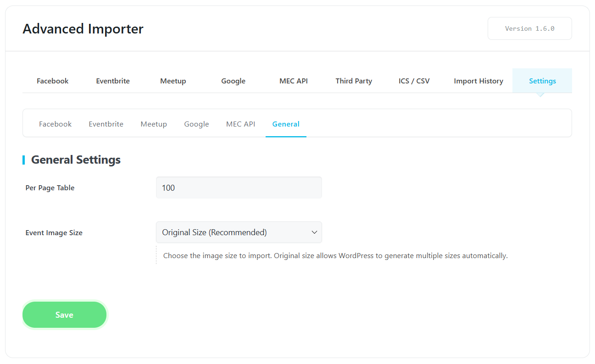Switch to the Settings tab
Viewport: 595px width, 364px height.
pyautogui.click(x=542, y=81)
